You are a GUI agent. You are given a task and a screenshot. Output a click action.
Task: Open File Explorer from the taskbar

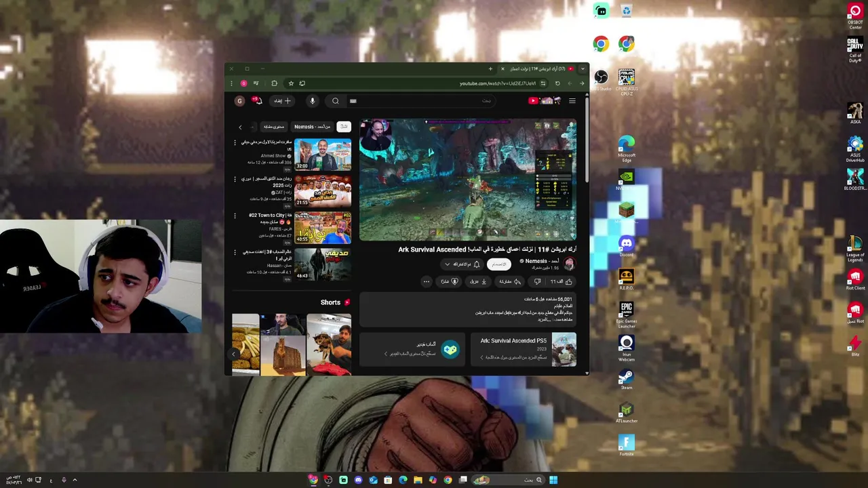pyautogui.click(x=418, y=480)
